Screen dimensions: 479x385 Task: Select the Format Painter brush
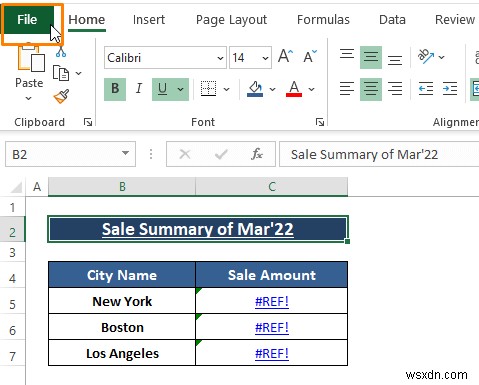61,96
